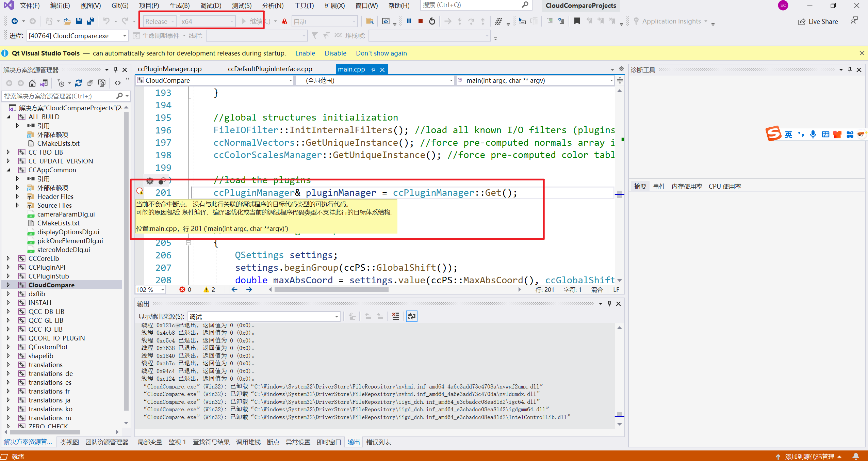868x461 pixels.
Task: Toggle word wrap in Output panel
Action: pos(412,316)
